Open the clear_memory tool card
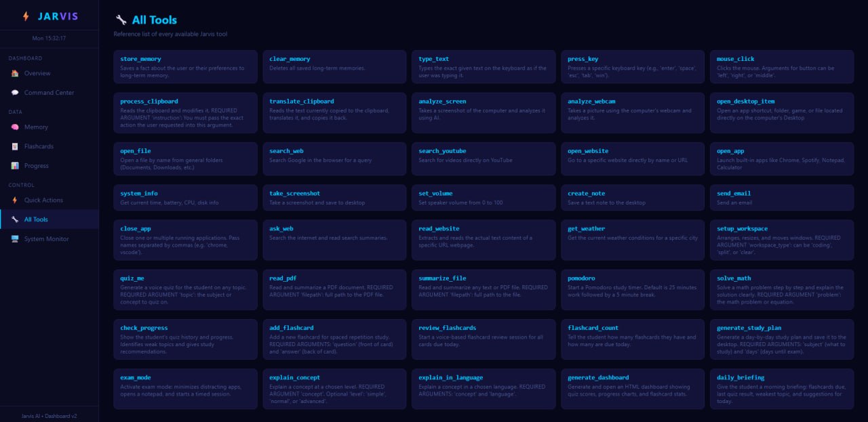Screen dimensions: 868x422 click(x=335, y=67)
